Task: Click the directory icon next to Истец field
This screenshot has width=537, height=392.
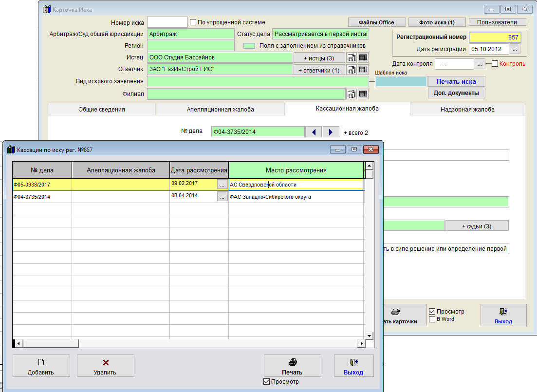Action: [x=352, y=57]
